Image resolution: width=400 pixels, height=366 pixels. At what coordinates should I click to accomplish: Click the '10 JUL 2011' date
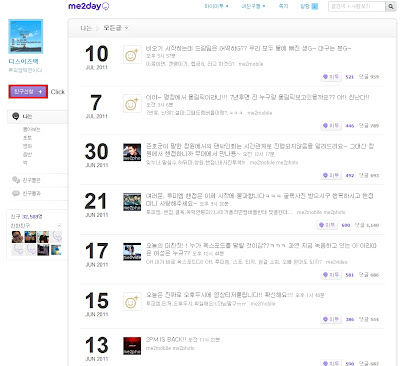coord(97,57)
